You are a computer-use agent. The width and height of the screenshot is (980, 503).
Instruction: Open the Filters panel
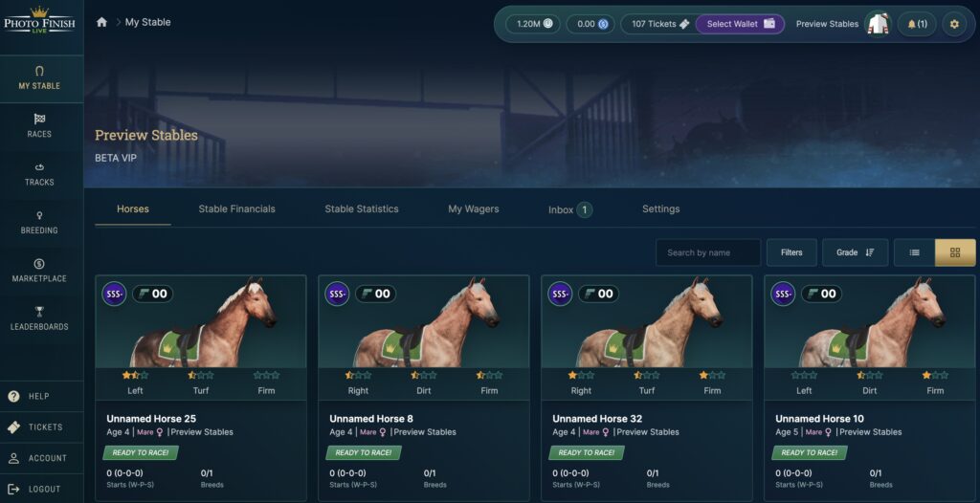[x=791, y=252]
